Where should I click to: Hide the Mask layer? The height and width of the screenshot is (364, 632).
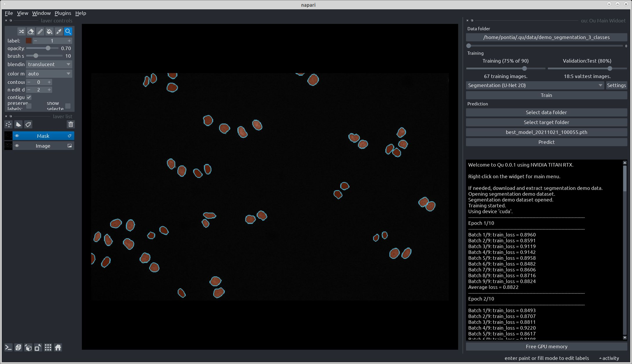point(17,136)
